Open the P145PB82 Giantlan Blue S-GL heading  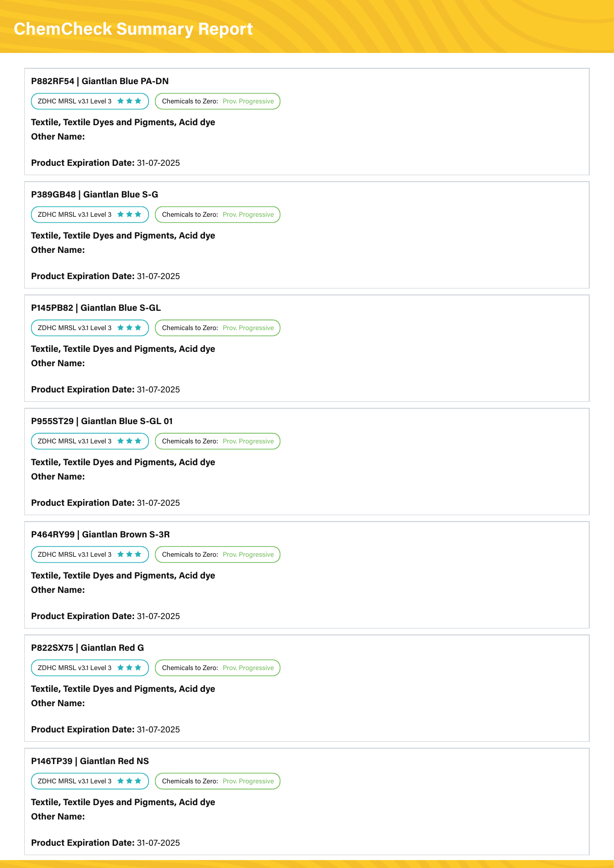[96, 308]
